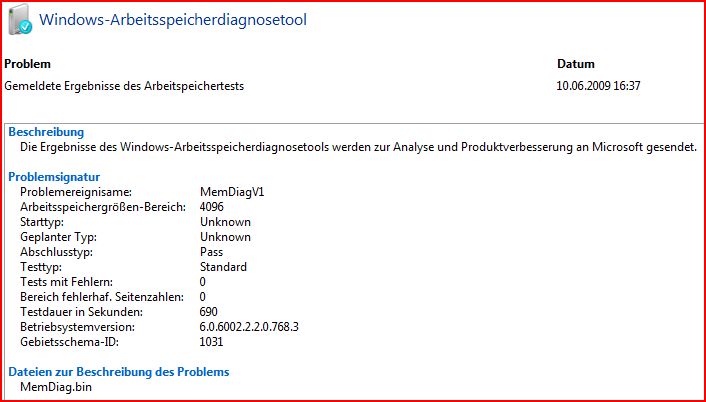706x402 pixels.
Task: Click the Testtyp value Standard
Action: point(223,267)
